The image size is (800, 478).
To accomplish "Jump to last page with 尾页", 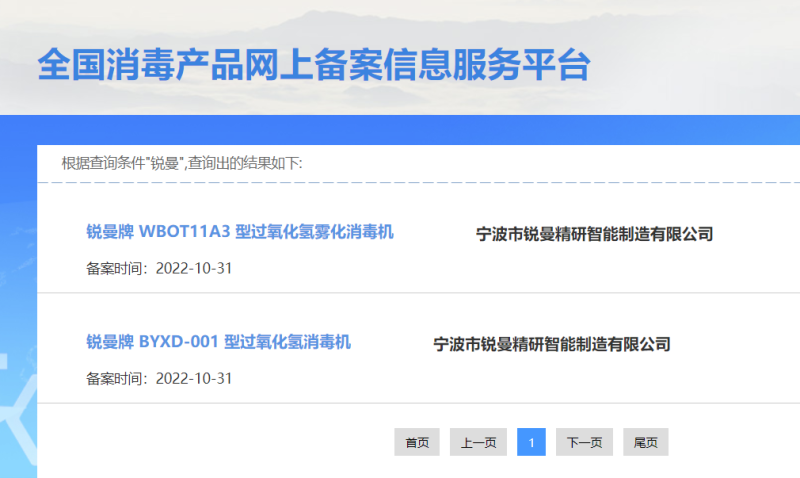I will pos(645,442).
